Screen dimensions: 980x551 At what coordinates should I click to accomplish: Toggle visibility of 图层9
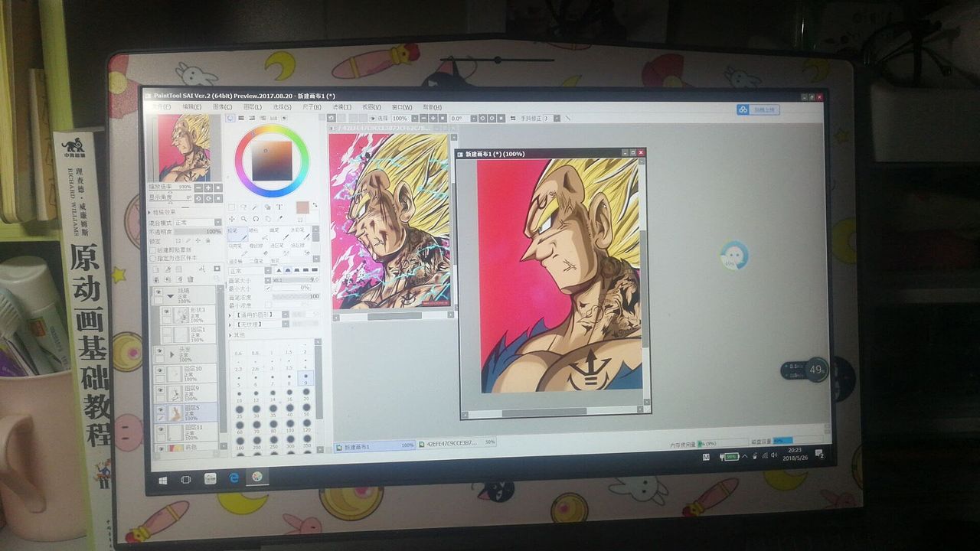point(160,390)
